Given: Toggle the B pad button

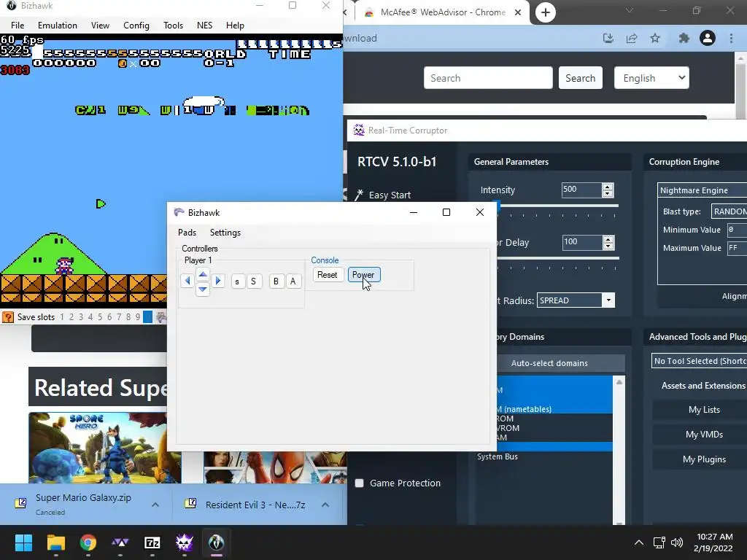Looking at the screenshot, I should (x=276, y=281).
